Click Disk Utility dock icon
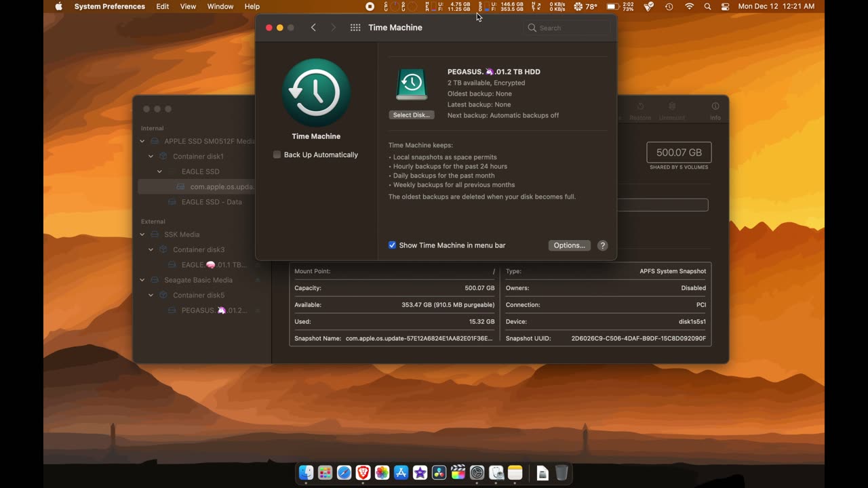 tap(496, 473)
